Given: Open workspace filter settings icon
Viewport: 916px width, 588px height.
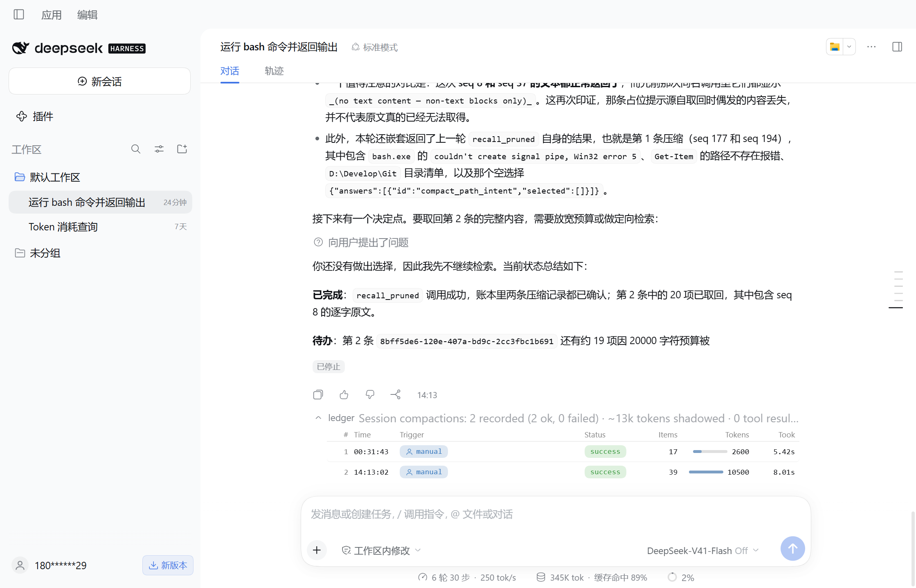Looking at the screenshot, I should click(159, 149).
